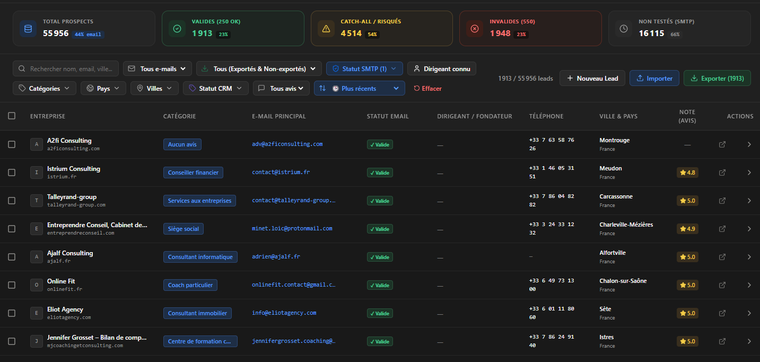The width and height of the screenshot is (760, 362).
Task: Click the 5.0 star badge for Eliot Agency
Action: point(687,313)
